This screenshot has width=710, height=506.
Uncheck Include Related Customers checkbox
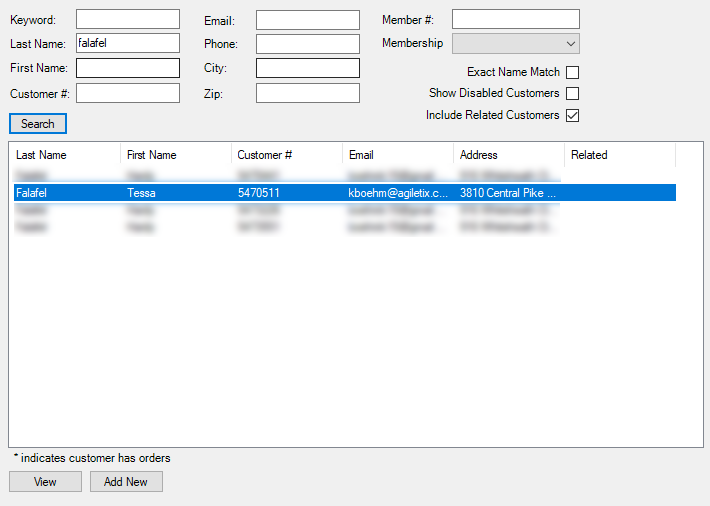point(572,115)
